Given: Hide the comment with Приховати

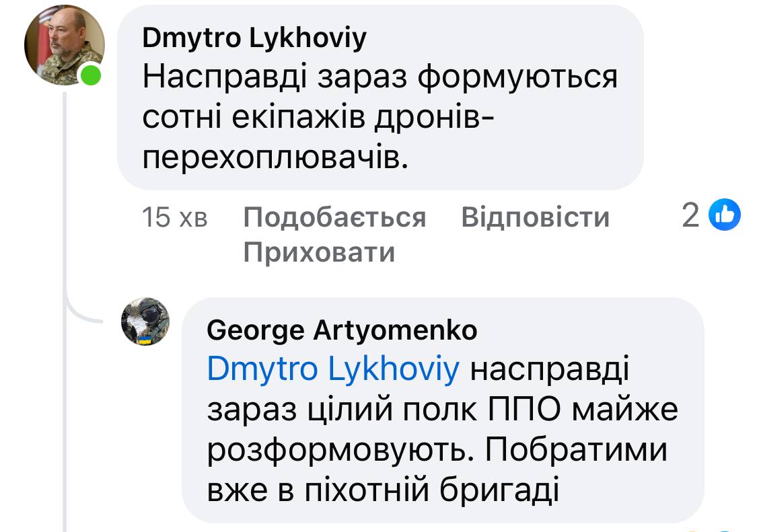Looking at the screenshot, I should [x=318, y=252].
